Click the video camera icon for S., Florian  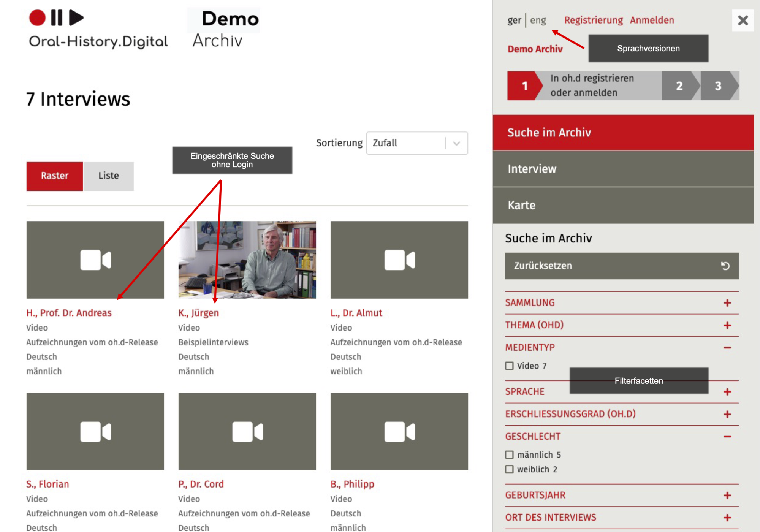coord(95,432)
